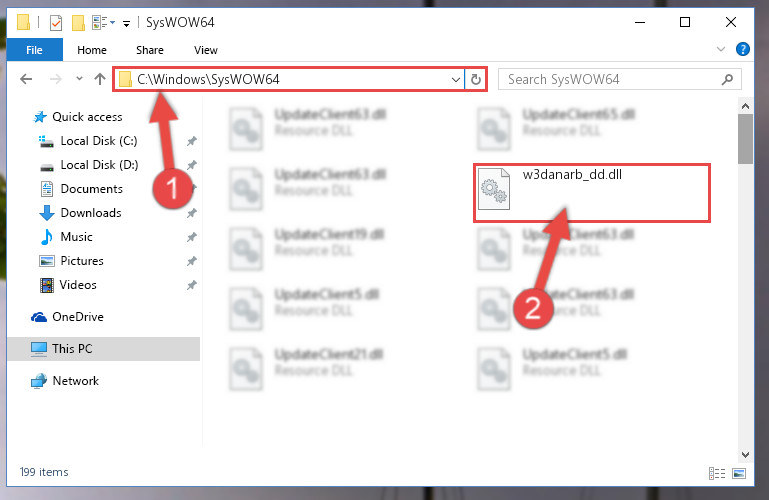Go back using the Back arrow
Screen dimensions: 769x500
point(26,79)
